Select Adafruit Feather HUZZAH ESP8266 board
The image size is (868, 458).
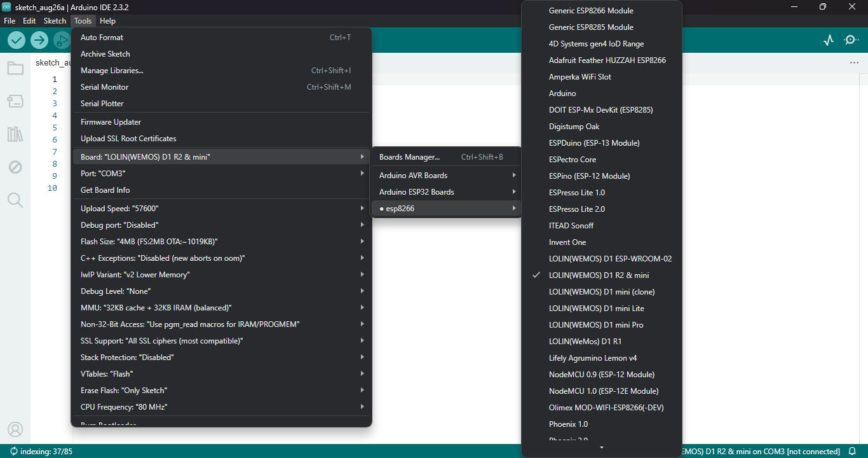coord(602,60)
